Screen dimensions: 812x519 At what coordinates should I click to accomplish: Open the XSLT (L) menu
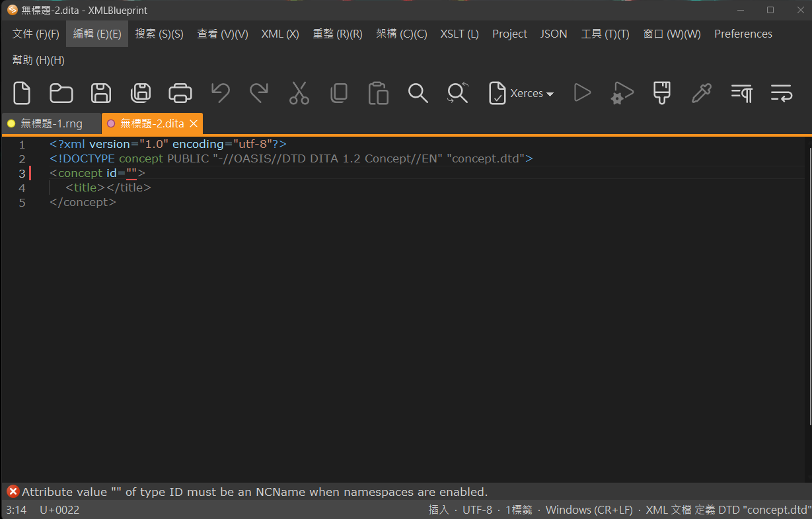click(459, 34)
